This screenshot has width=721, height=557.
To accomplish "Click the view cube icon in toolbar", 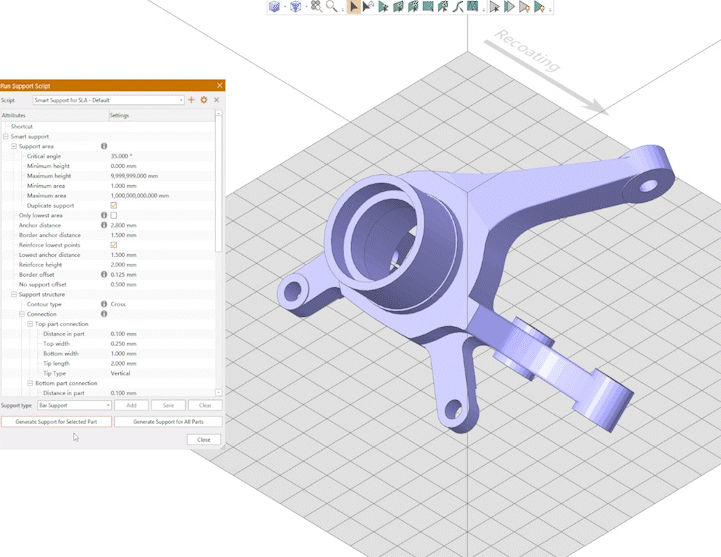I will [274, 7].
